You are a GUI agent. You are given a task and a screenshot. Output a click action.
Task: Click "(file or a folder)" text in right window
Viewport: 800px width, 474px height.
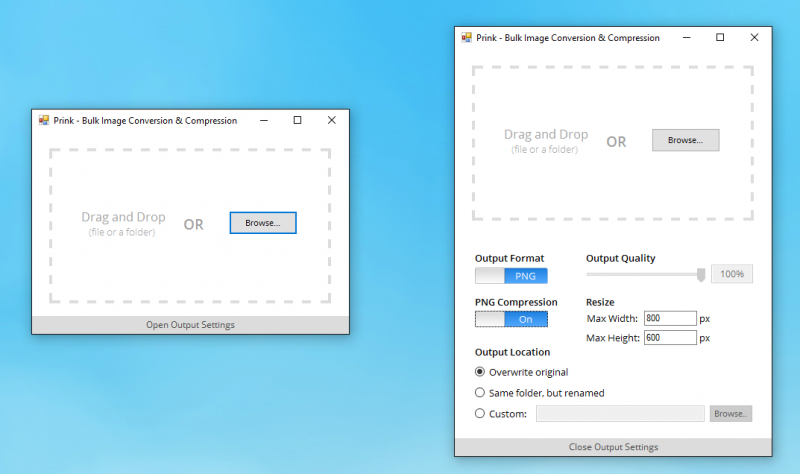pyautogui.click(x=544, y=149)
